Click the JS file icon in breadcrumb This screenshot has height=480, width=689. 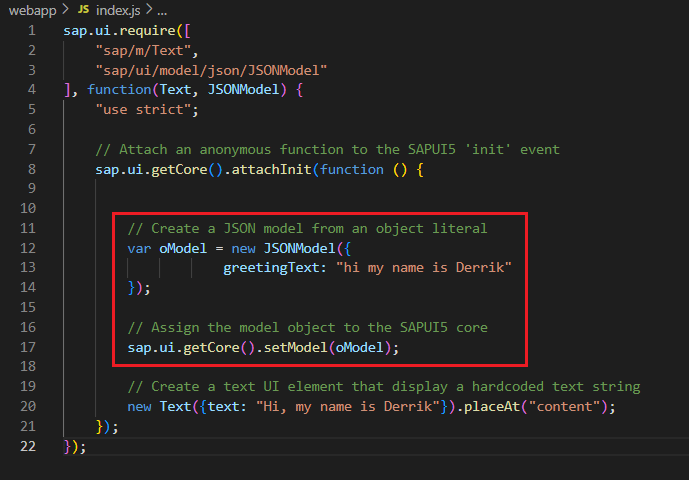click(x=83, y=9)
